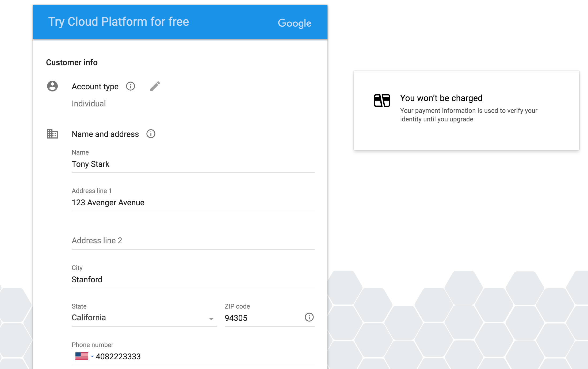Viewport: 588px width, 369px height.
Task: Click the small arrow next to US flag
Action: tap(92, 356)
